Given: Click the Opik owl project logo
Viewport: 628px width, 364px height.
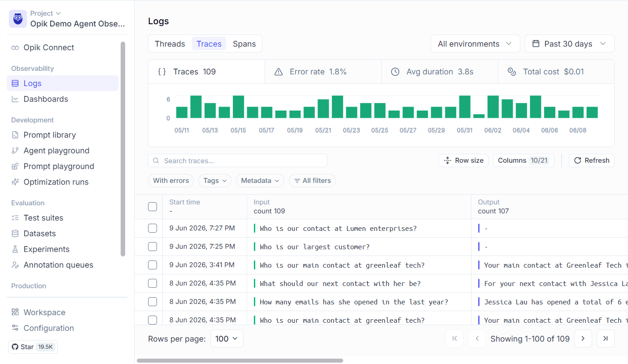Looking at the screenshot, I should coord(18,19).
